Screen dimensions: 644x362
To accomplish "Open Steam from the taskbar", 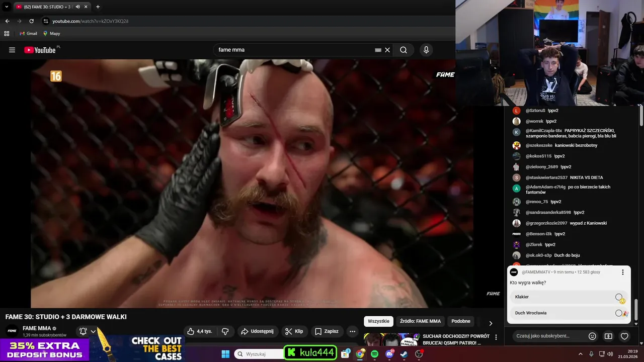I will 404,354.
